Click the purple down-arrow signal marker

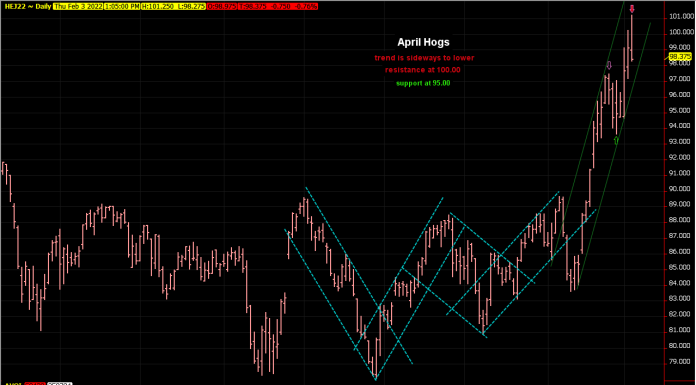tap(609, 65)
